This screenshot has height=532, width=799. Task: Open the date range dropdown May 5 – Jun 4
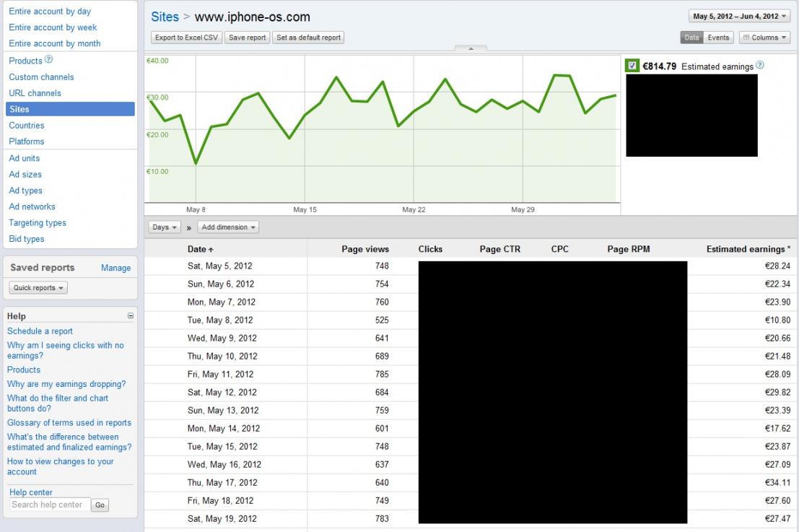click(739, 17)
